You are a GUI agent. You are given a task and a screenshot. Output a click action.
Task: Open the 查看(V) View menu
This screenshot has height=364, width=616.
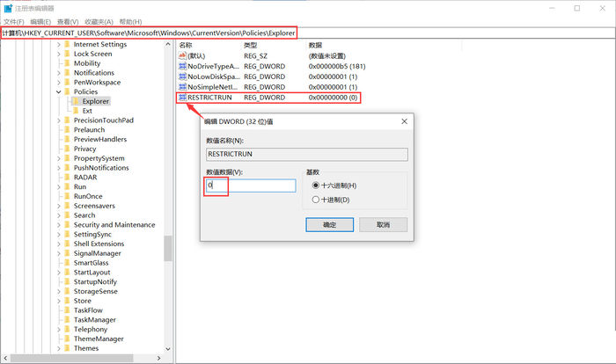point(68,22)
